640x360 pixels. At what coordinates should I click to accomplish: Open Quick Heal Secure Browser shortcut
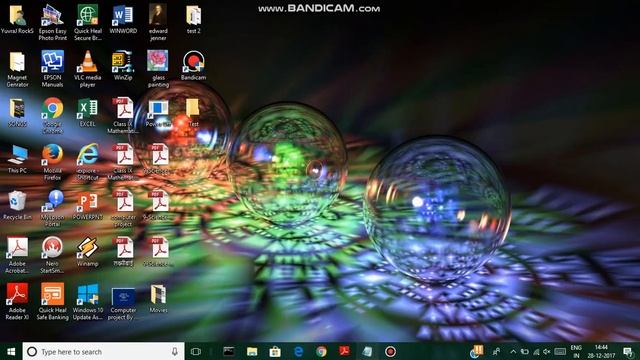(88, 23)
